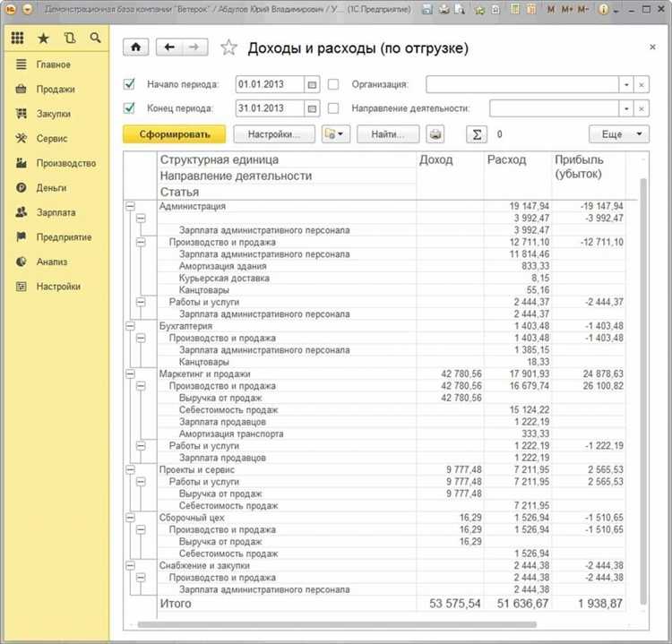Collapse the Проекты и сервис group
This screenshot has width=672, height=644.
tap(130, 469)
